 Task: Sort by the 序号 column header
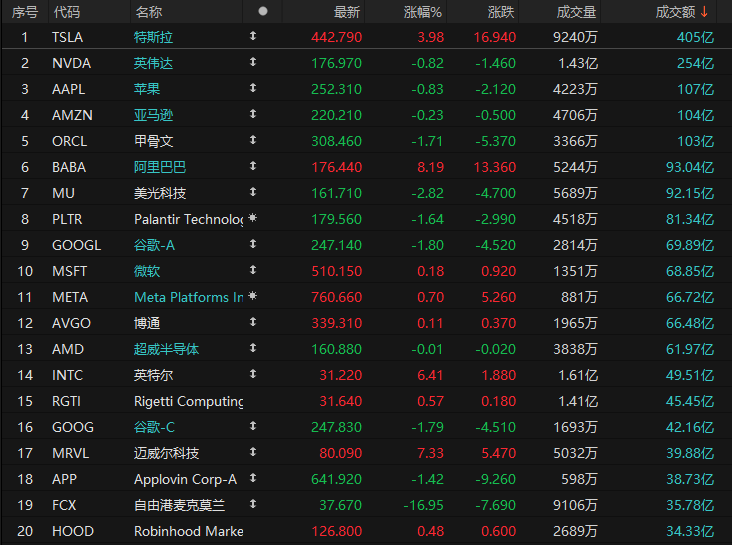(25, 12)
